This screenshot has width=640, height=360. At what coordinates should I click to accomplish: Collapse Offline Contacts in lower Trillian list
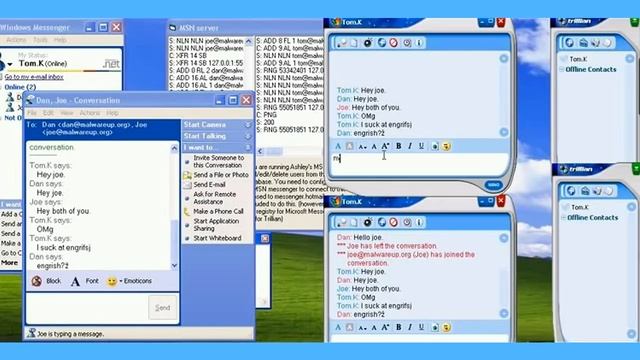coord(563,218)
